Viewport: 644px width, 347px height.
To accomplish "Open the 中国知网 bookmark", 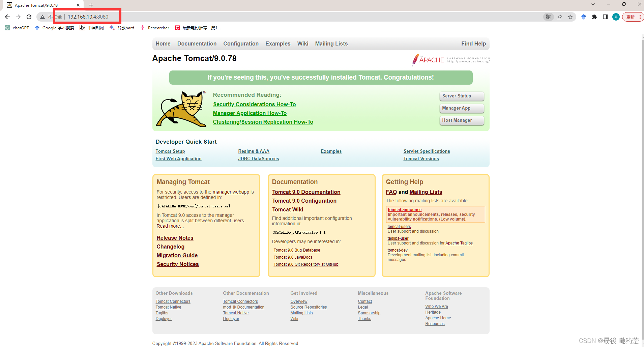I will point(92,28).
